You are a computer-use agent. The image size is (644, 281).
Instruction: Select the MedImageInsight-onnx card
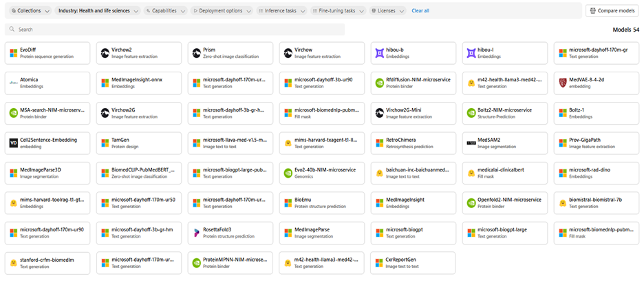point(139,83)
